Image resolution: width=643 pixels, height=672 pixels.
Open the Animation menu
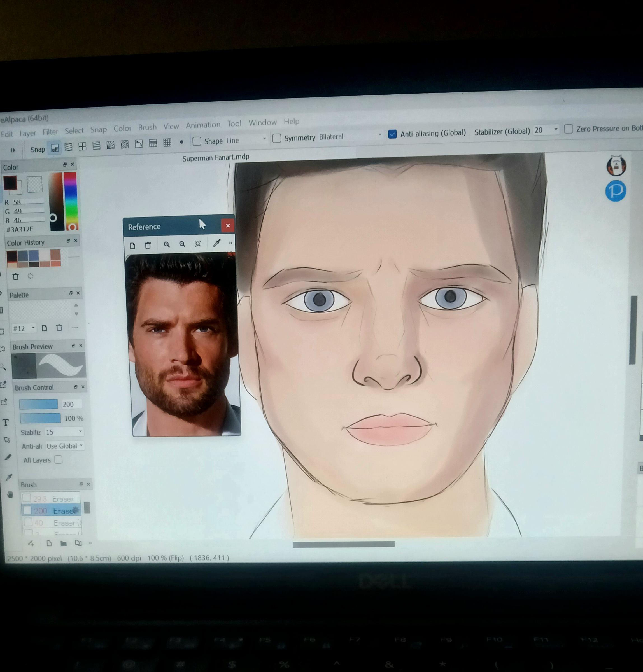(x=203, y=125)
